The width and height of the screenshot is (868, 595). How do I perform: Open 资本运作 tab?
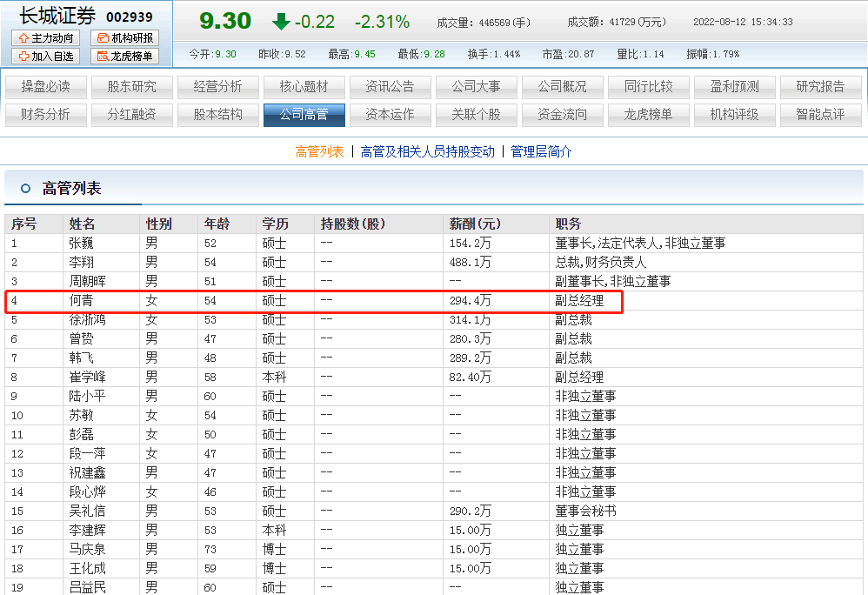pyautogui.click(x=391, y=115)
